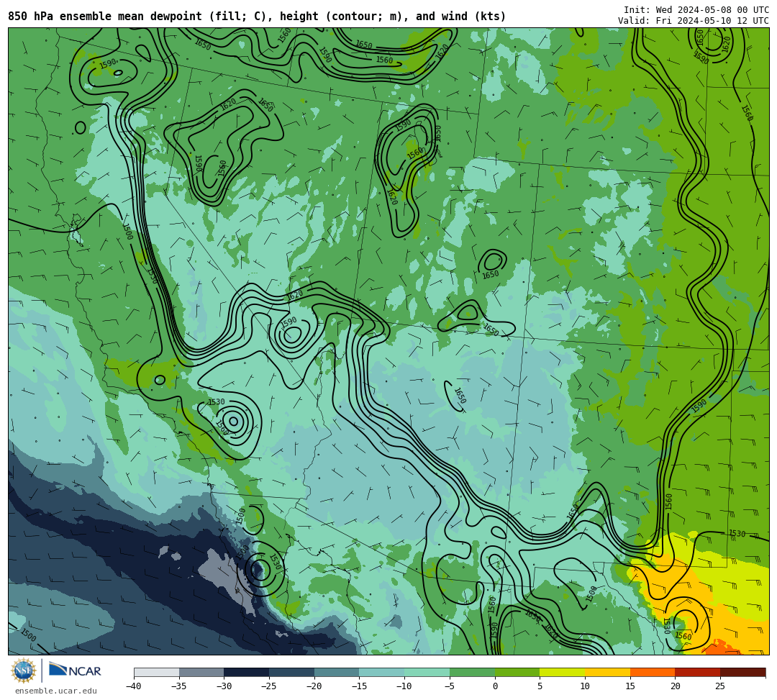Click the 'Valid: Fri 2024-05-10 12 UTC' text
The width and height of the screenshot is (777, 700).
point(694,21)
